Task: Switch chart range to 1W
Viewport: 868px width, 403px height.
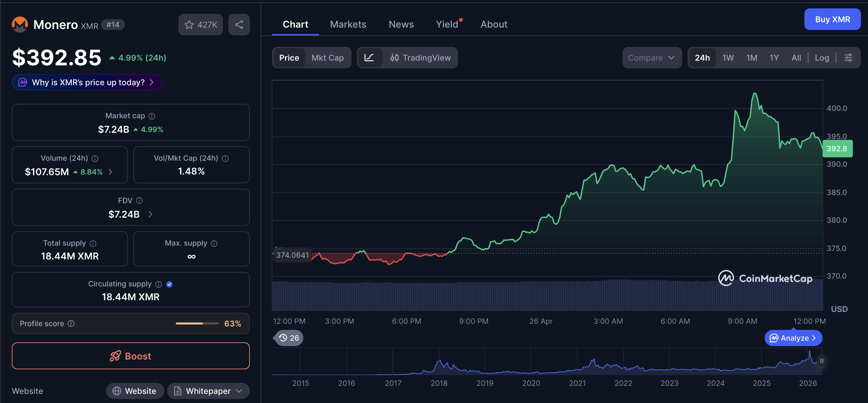Action: coord(728,58)
